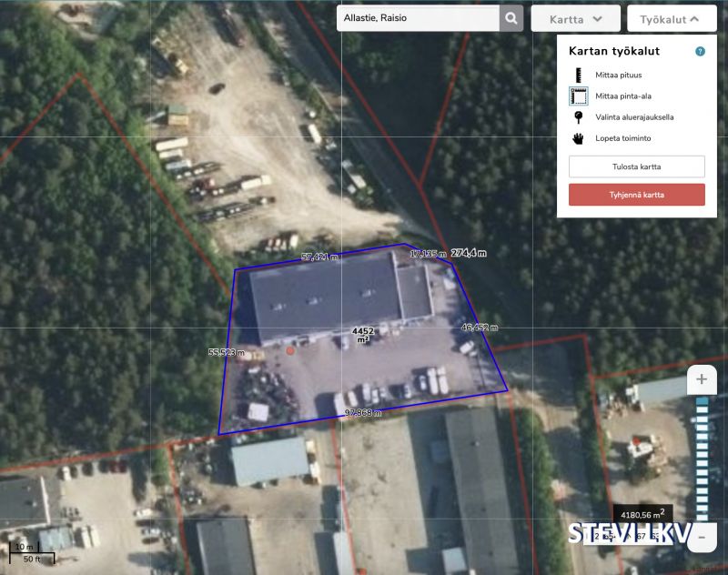Click the zoom level slider bar
Viewport: 728px width, 575px height.
click(x=701, y=459)
